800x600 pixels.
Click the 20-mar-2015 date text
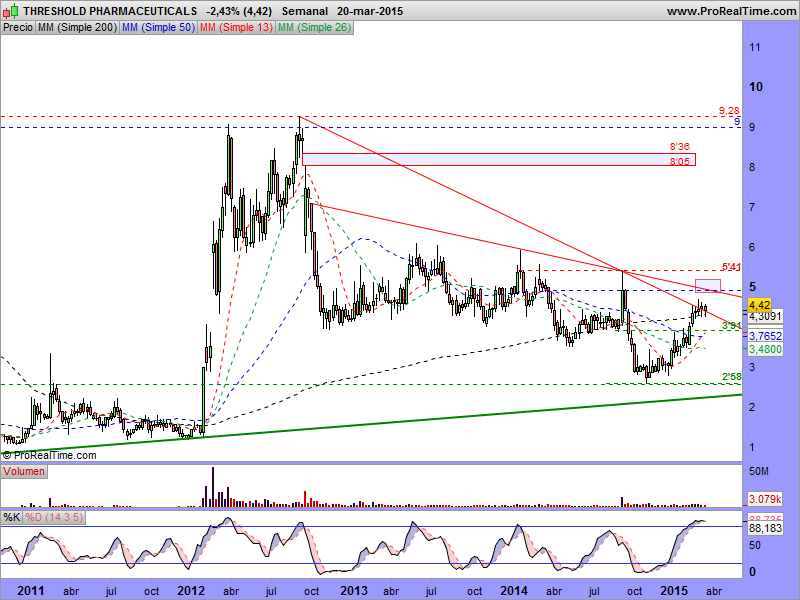pyautogui.click(x=370, y=11)
